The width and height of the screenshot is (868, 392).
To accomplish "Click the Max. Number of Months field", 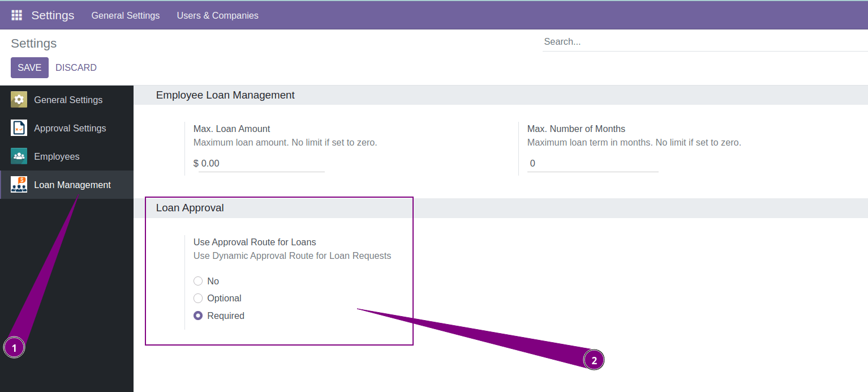I will point(591,163).
